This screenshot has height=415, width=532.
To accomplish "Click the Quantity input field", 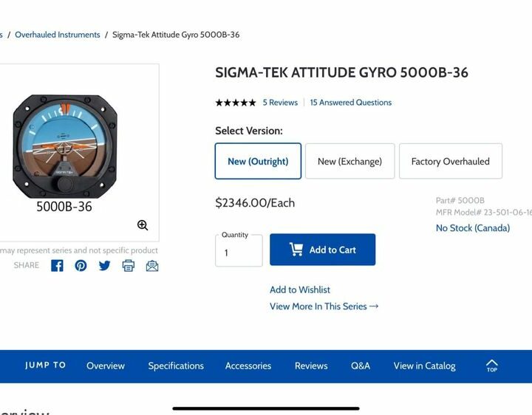I will coord(239,253).
